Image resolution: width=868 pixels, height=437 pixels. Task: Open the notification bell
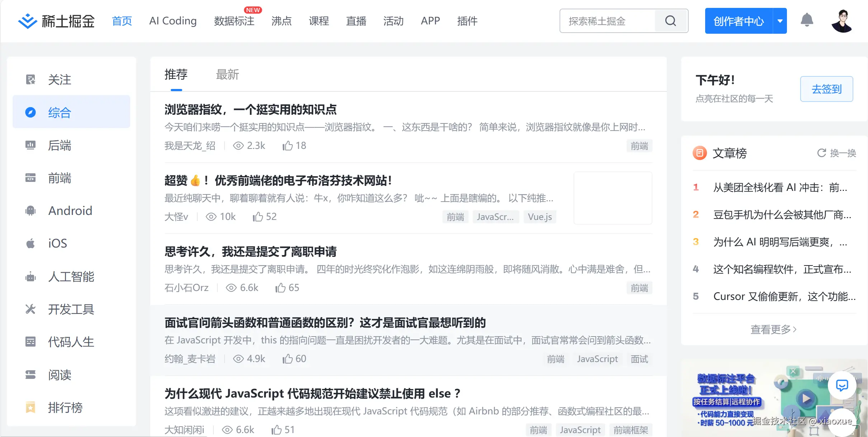click(808, 20)
